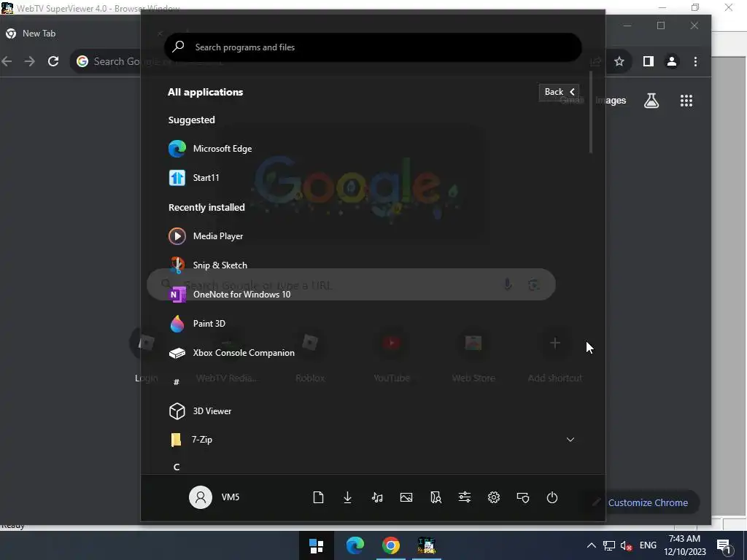Open Music shortcut icon in Start footer
This screenshot has height=560, width=747.
[377, 497]
